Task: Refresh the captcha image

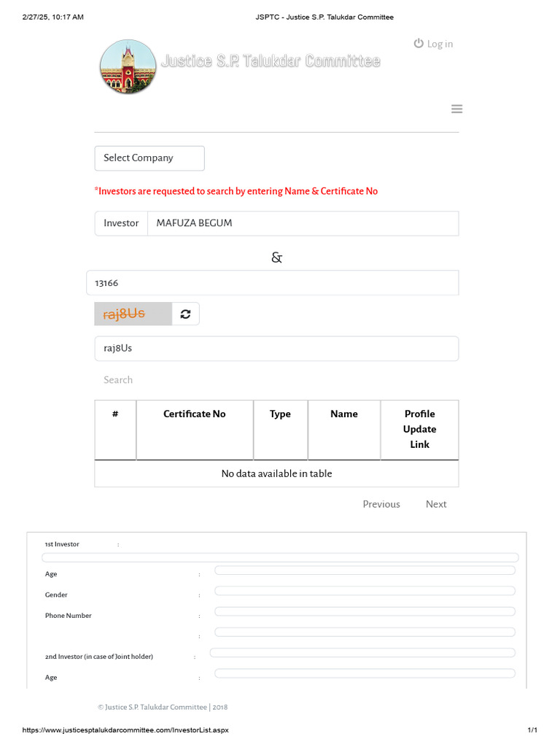Action: pos(185,314)
